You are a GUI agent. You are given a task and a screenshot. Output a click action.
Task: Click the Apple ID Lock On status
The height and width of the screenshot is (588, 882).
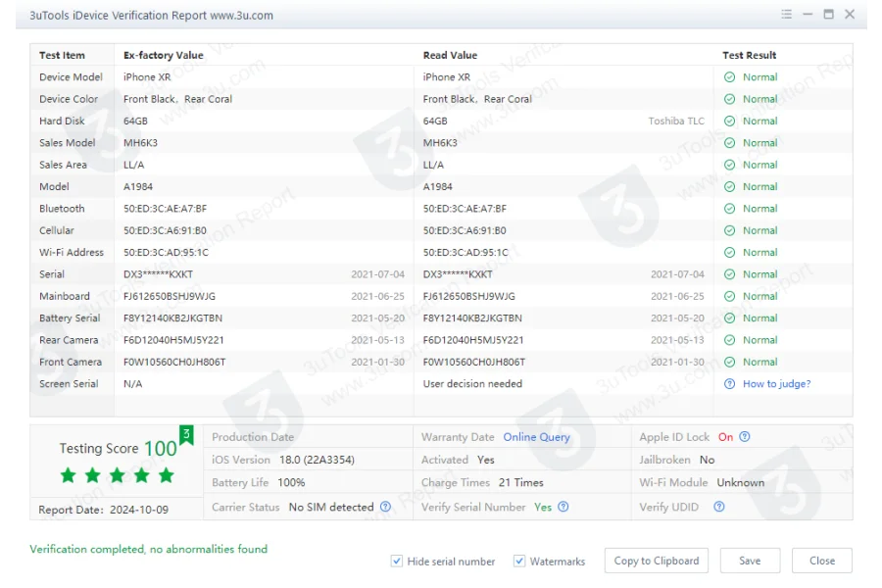(x=725, y=437)
